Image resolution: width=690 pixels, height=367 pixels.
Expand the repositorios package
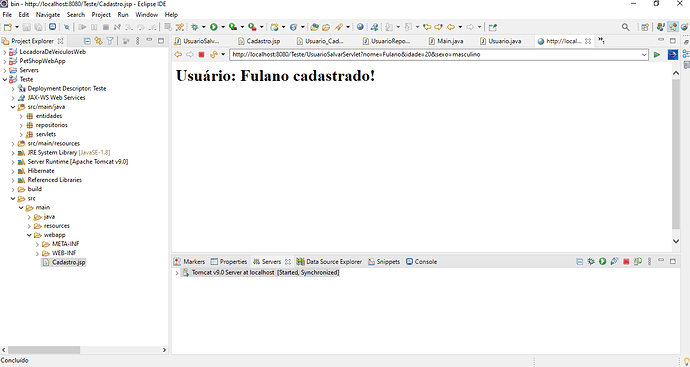click(21, 125)
